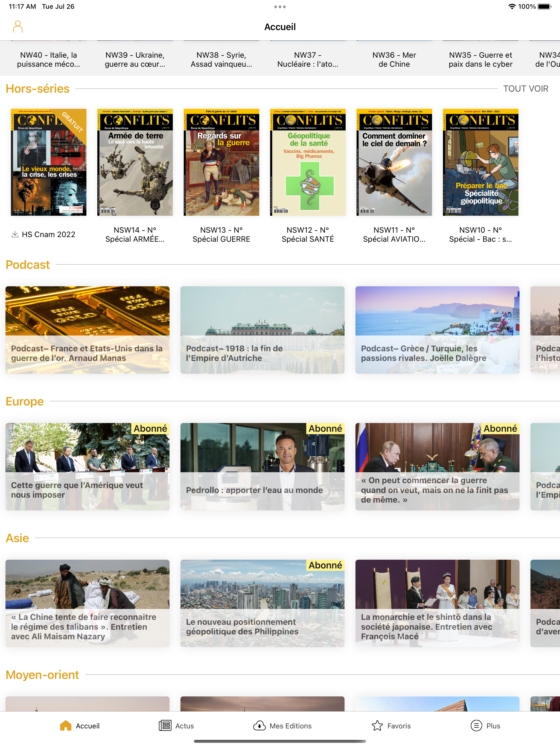The image size is (560, 747).
Task: Open the Plus menu icon
Action: click(476, 725)
